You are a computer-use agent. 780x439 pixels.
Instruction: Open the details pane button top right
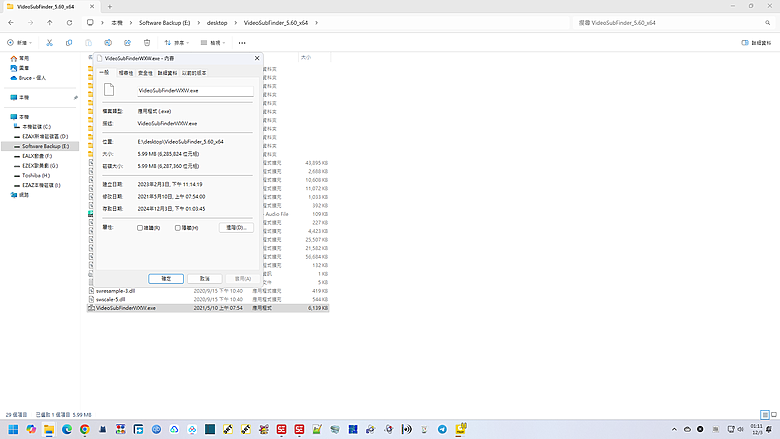click(756, 43)
